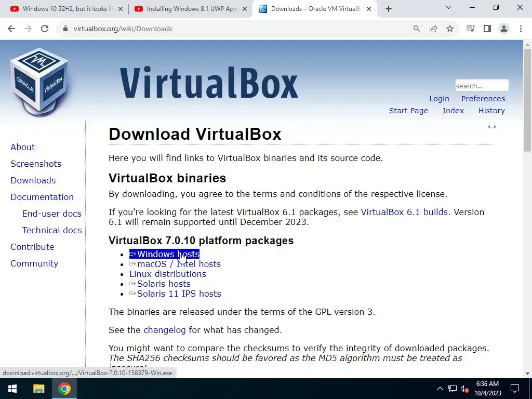Click the share page icon

(x=433, y=29)
